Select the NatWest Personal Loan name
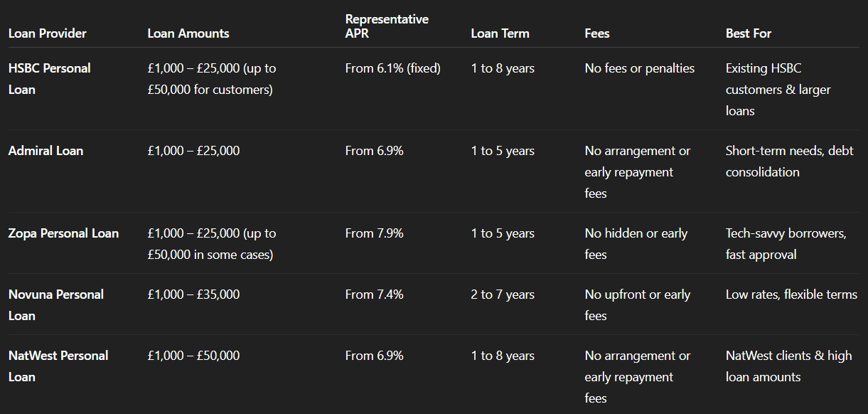This screenshot has height=414, width=868. [58, 366]
